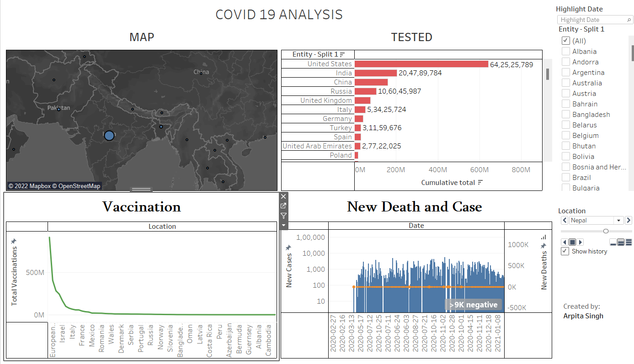
Task: Stop the Location page playback
Action: coord(572,242)
